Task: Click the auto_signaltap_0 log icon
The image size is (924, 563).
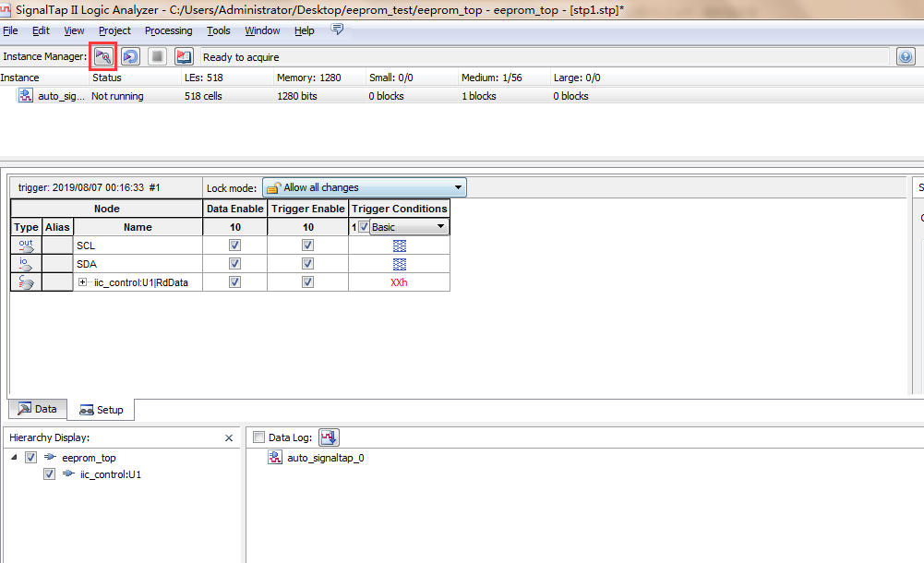Action: point(275,458)
